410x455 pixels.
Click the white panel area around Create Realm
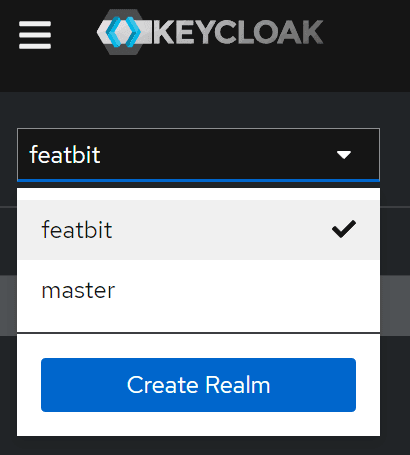click(x=198, y=424)
